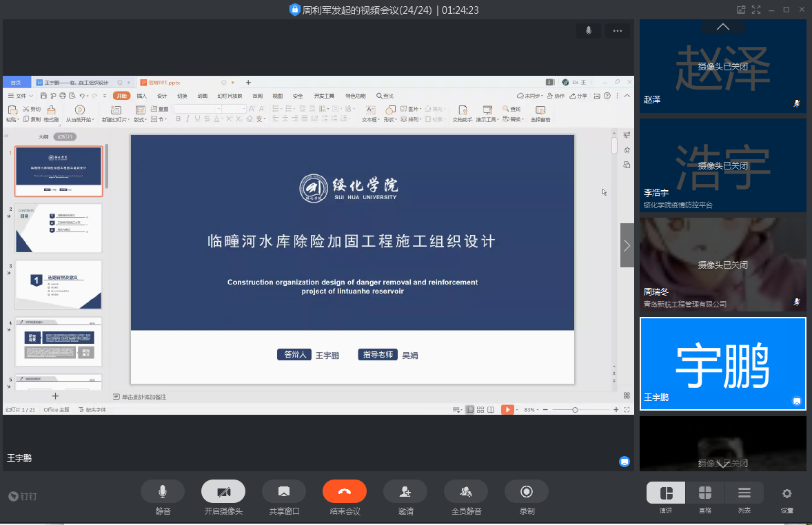
Task: Open 演示工具 presentation tools
Action: click(x=487, y=114)
